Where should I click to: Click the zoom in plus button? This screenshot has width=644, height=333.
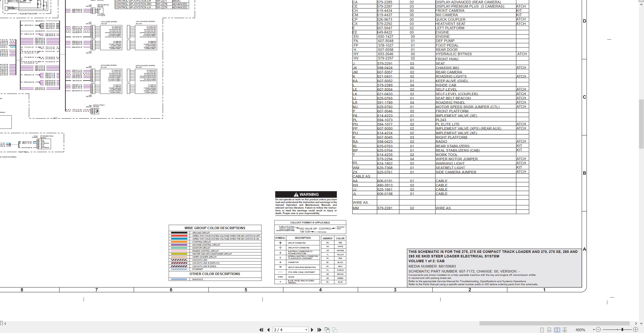pyautogui.click(x=635, y=329)
